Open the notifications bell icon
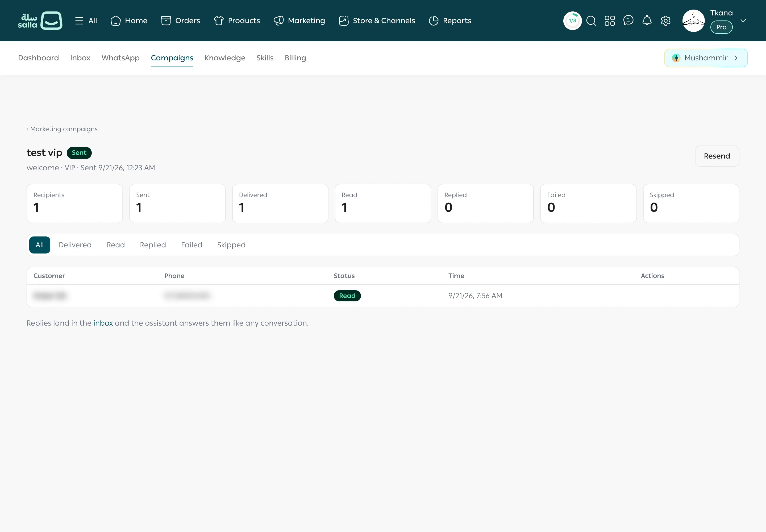Viewport: 766px width, 532px height. coord(647,21)
